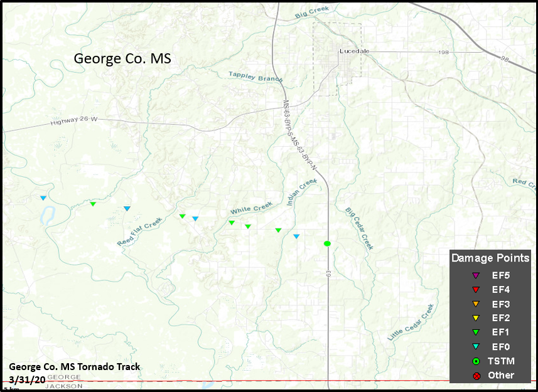The width and height of the screenshot is (538, 392).
Task: Click the cyan EF0 legend triangle
Action: tap(476, 347)
